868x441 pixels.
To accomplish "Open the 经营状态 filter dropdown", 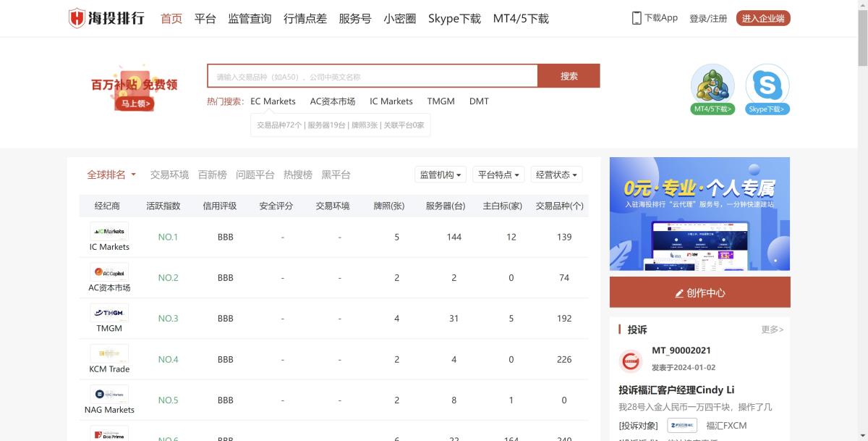I will [x=556, y=174].
